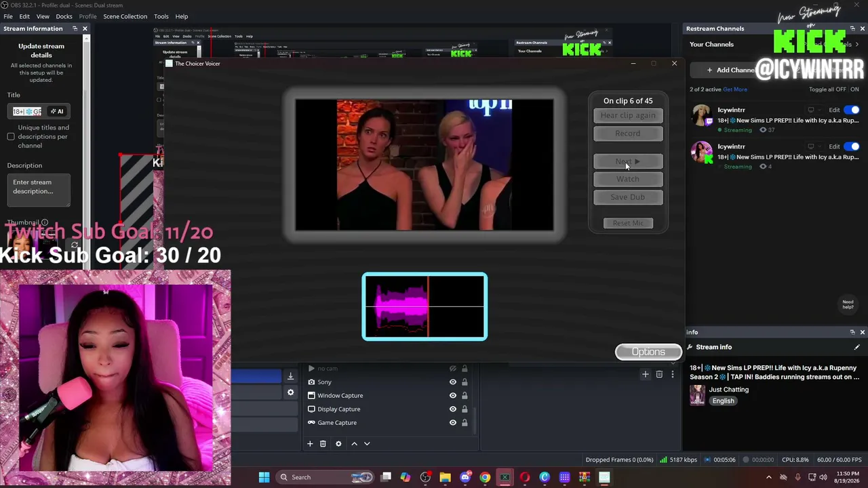
Task: Hide the Display Capture source
Action: click(x=453, y=409)
